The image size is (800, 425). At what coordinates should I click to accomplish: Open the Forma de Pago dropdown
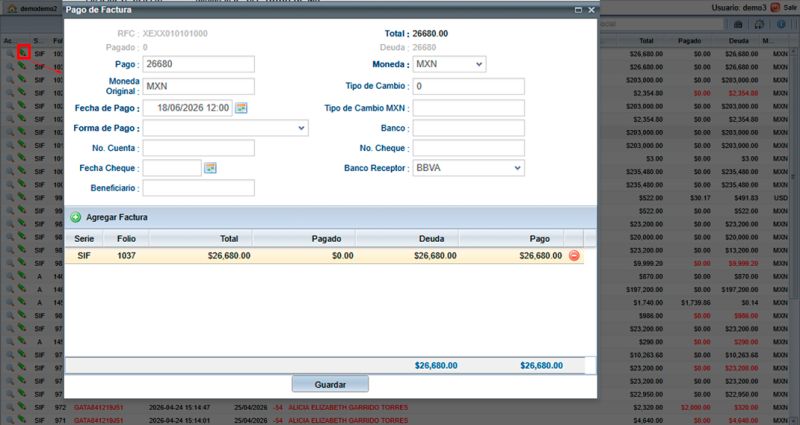tap(226, 128)
